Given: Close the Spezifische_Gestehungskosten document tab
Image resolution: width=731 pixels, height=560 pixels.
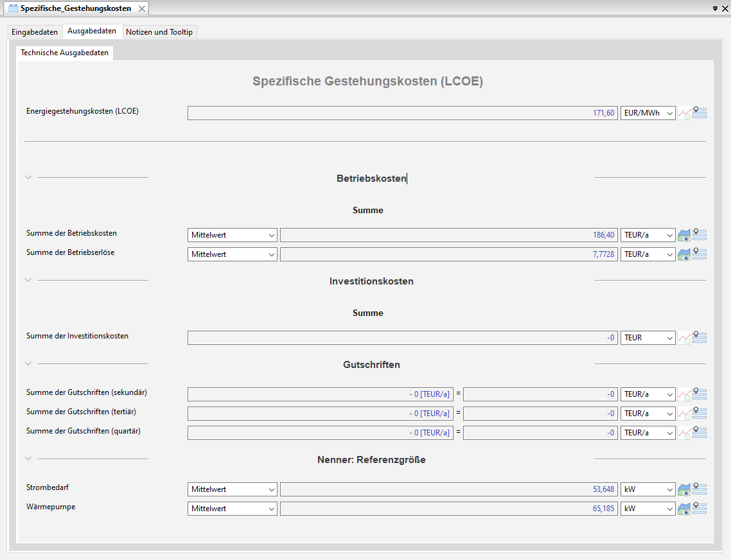Looking at the screenshot, I should point(142,8).
